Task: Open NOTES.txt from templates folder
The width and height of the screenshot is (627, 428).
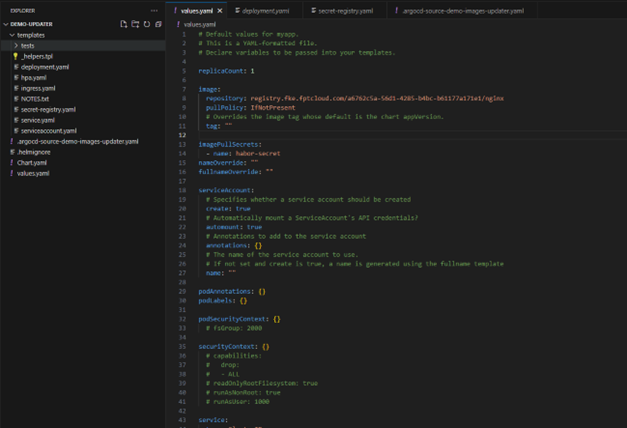Action: pos(35,99)
